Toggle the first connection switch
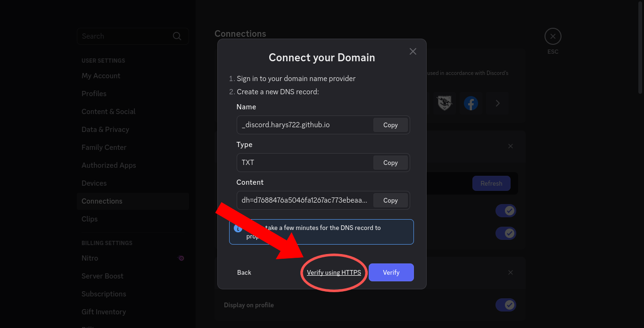Screen dimensions: 644x328 coord(506,211)
